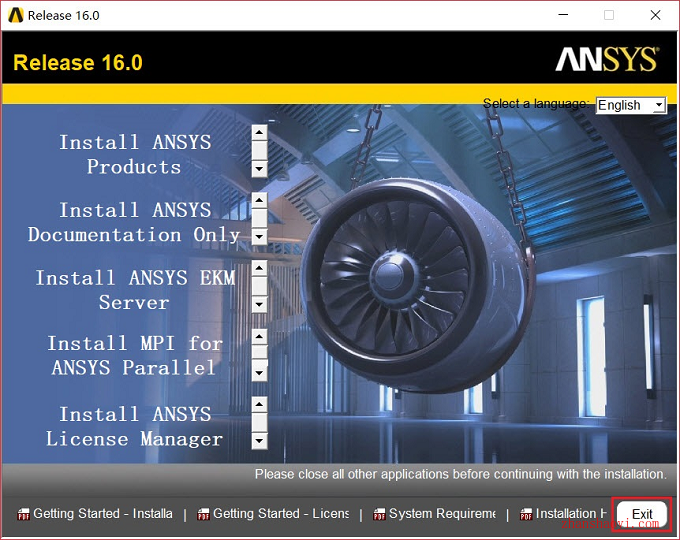
Task: Click up arrow beside License Manager
Action: point(259,404)
